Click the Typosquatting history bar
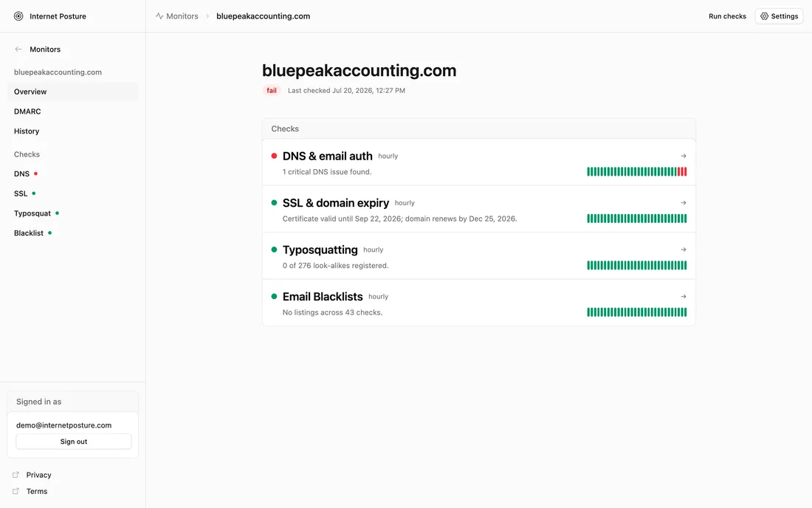Viewport: 812px width, 508px height. coord(636,265)
